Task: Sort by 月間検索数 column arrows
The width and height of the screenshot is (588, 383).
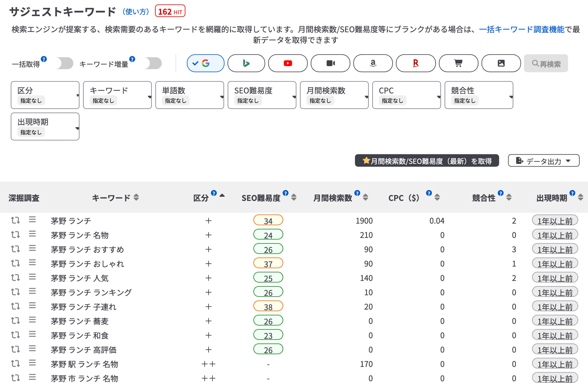Action: pos(365,197)
